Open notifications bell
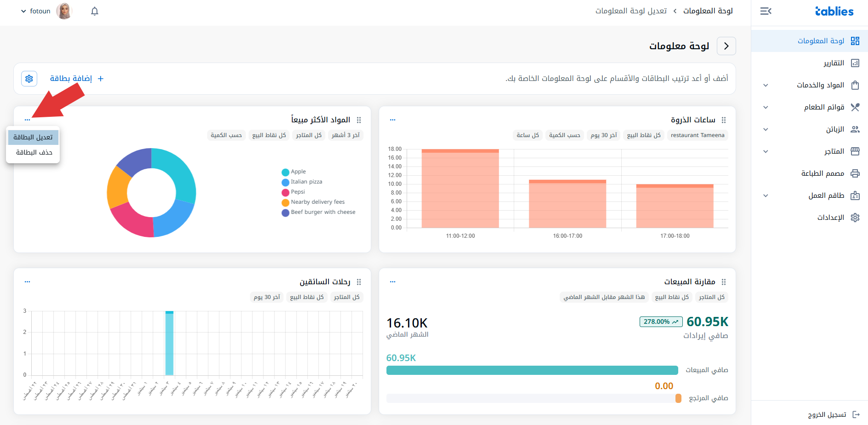This screenshot has height=425, width=868. 95,11
